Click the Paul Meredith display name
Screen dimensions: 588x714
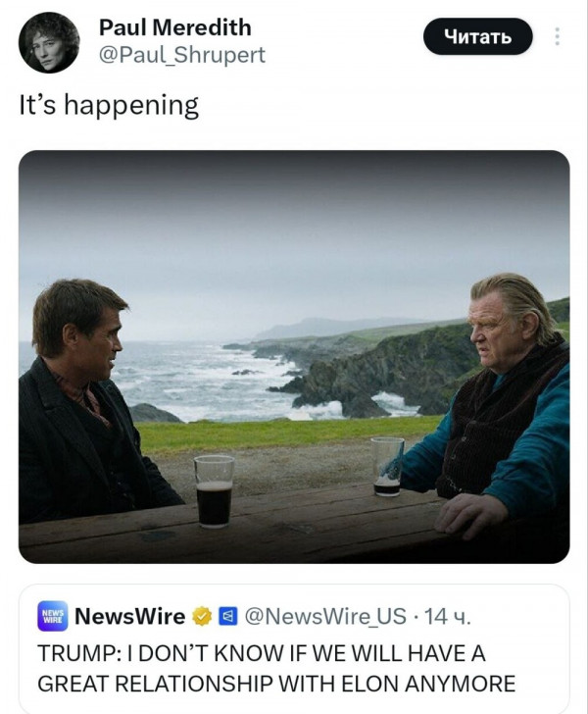(x=174, y=27)
